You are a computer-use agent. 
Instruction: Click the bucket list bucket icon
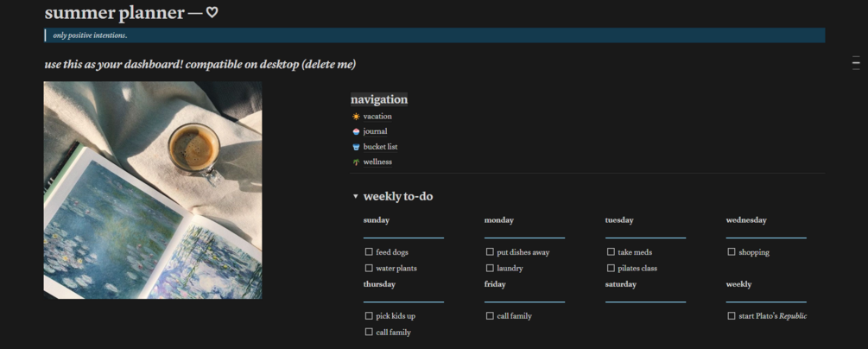356,147
